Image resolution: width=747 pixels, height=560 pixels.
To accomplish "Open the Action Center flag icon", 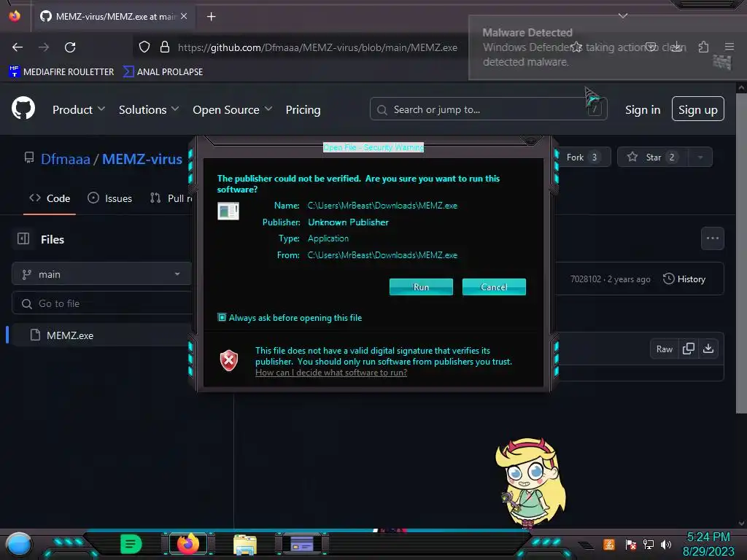I will [x=631, y=544].
